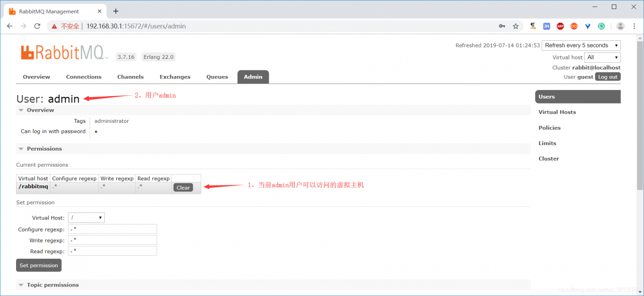Open a new browser tab
644x296 pixels.
(x=116, y=11)
